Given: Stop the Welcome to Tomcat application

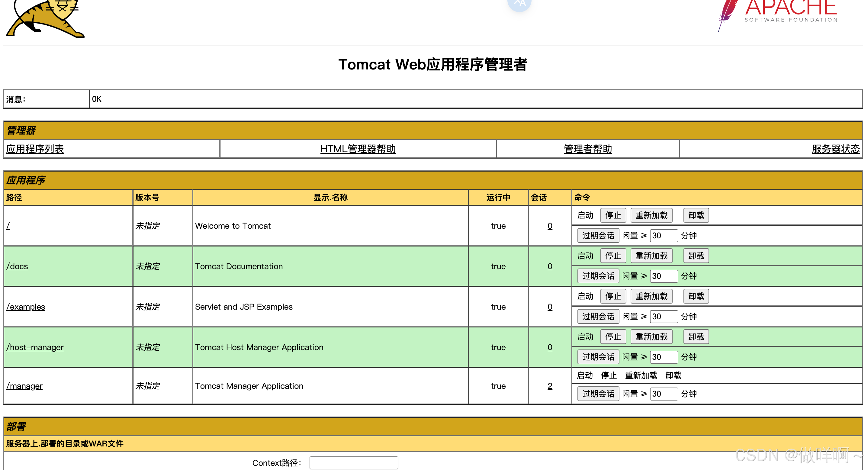Looking at the screenshot, I should coord(613,215).
